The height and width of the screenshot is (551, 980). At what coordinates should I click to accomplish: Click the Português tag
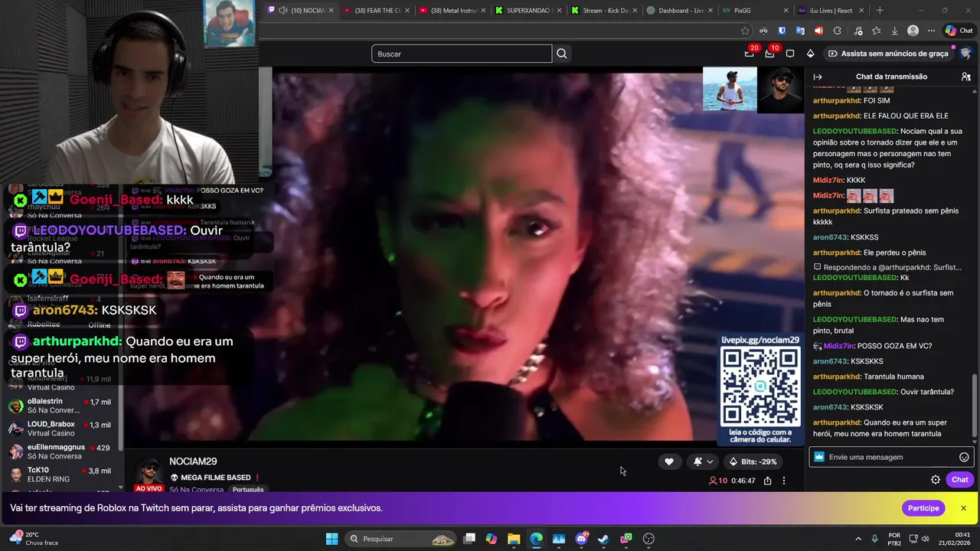pos(247,490)
